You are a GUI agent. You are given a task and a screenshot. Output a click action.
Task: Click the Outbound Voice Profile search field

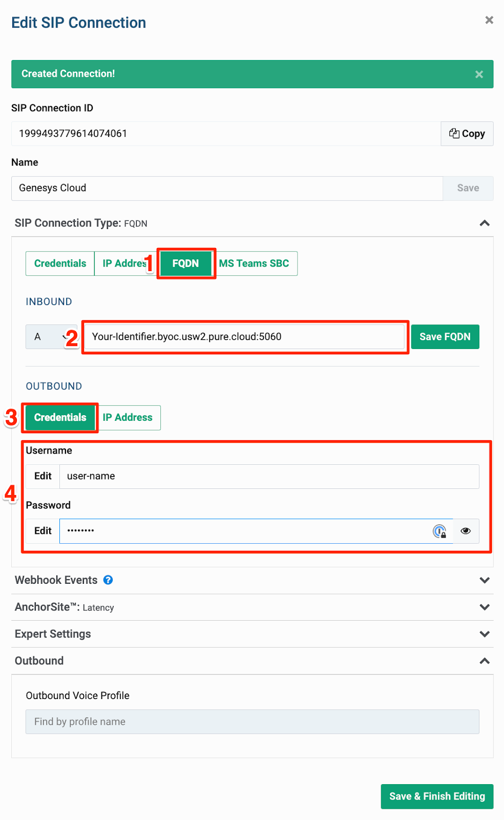pyautogui.click(x=253, y=721)
